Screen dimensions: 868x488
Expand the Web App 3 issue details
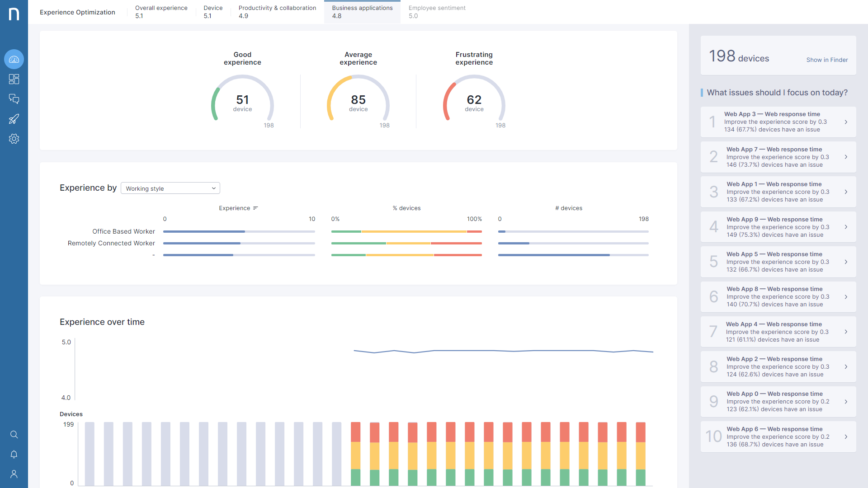pos(846,122)
